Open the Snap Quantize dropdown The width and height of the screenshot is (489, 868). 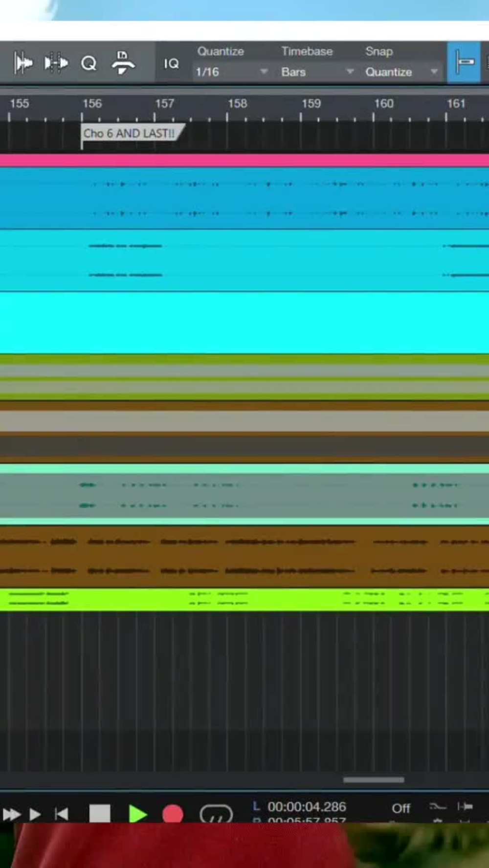pyautogui.click(x=401, y=72)
